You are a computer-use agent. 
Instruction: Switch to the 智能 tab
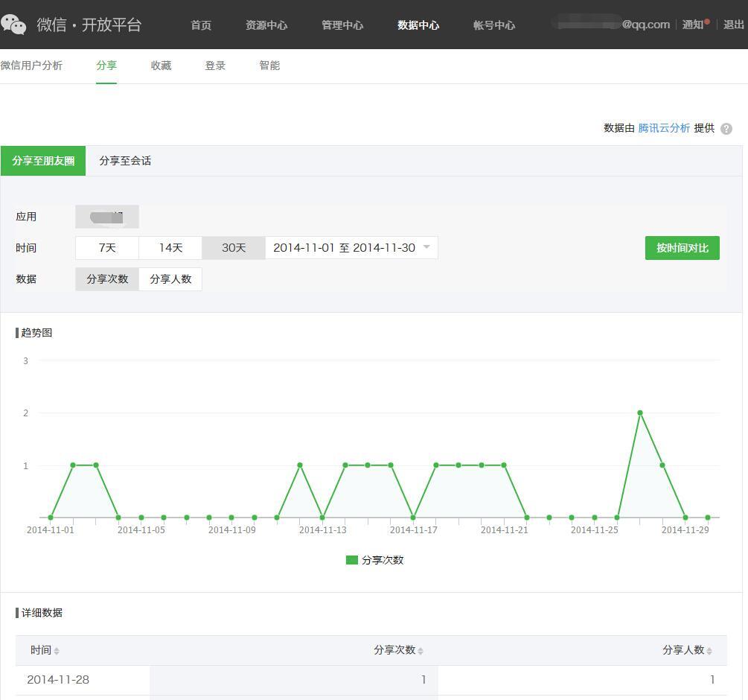(269, 66)
